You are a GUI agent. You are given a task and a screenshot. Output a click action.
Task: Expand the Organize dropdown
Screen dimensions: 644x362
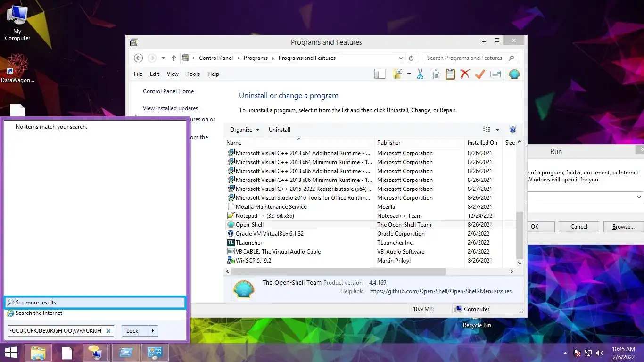point(244,130)
